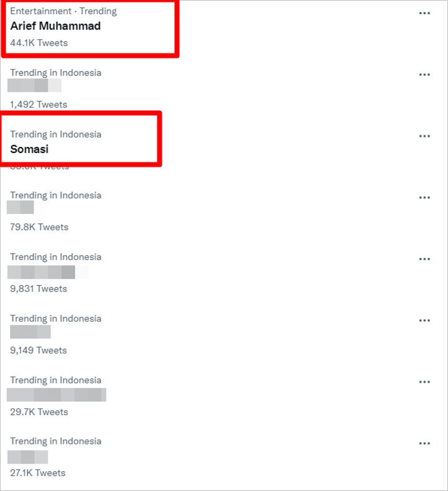Open more options for 9,831 Tweets trend
Image resolution: width=448 pixels, height=491 pixels.
click(x=424, y=259)
